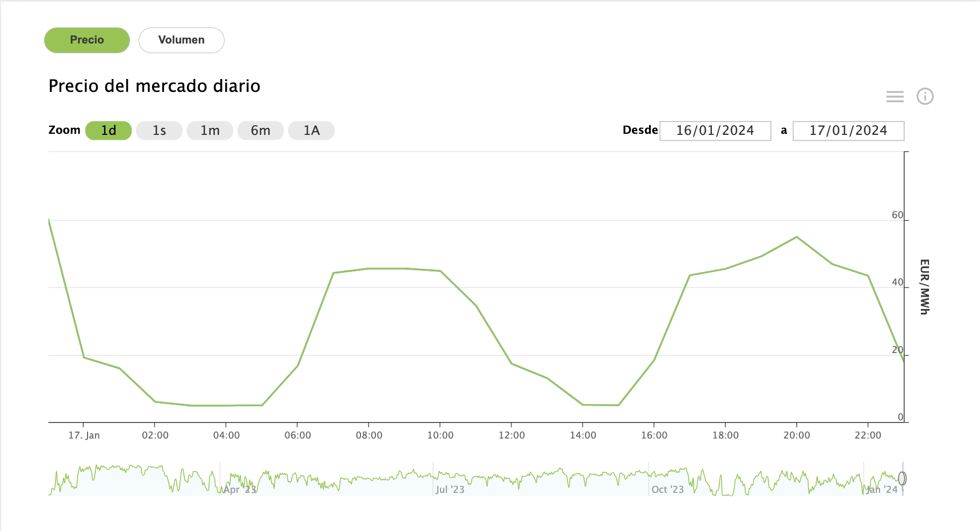Select the 1s zoom range

point(159,131)
